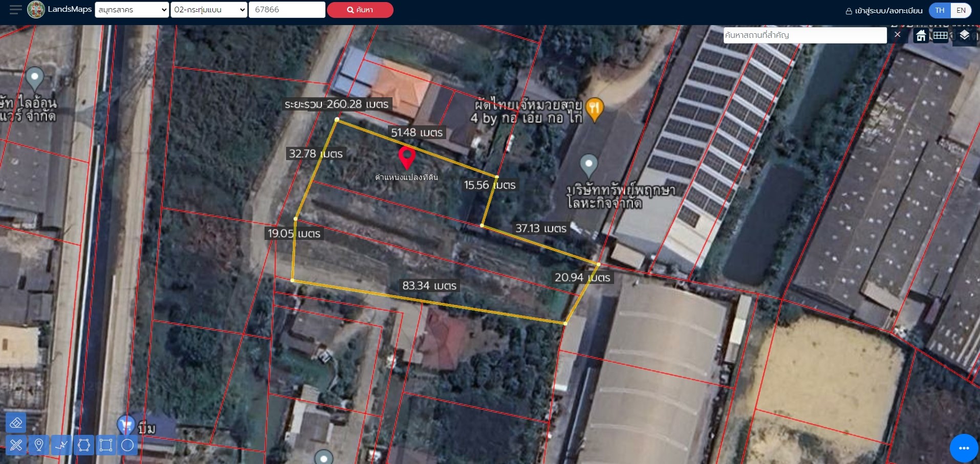Click the home icon on map toolbar
The width and height of the screenshot is (980, 464).
[x=921, y=35]
